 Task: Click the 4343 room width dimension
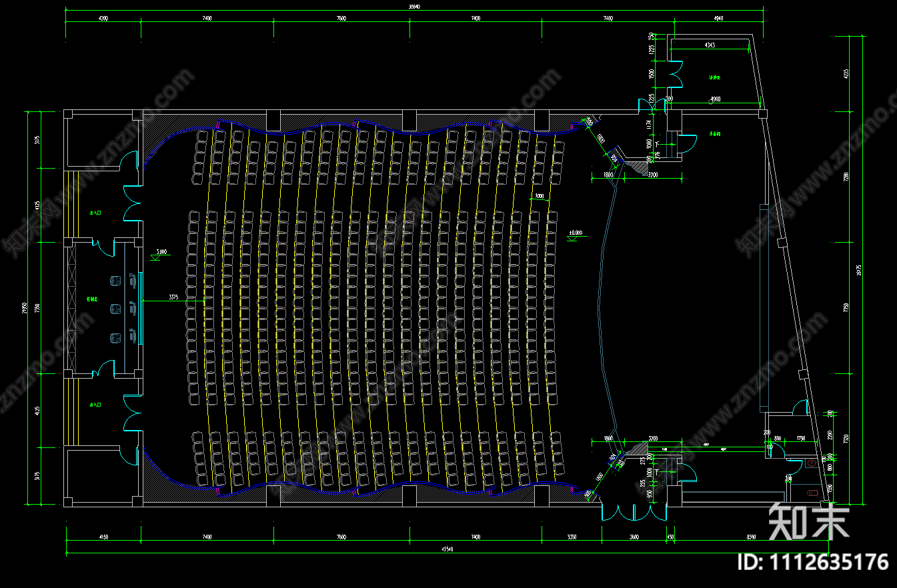click(710, 45)
